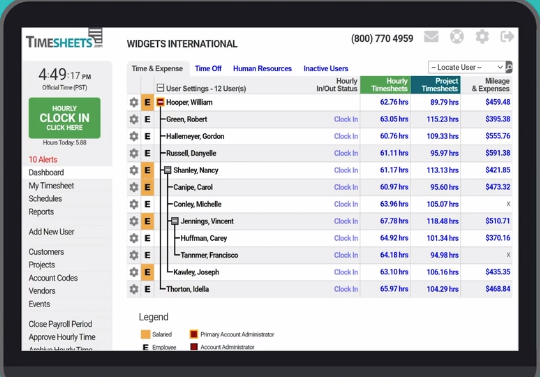
Task: Click the Project Timesheets column header
Action: [x=436, y=85]
